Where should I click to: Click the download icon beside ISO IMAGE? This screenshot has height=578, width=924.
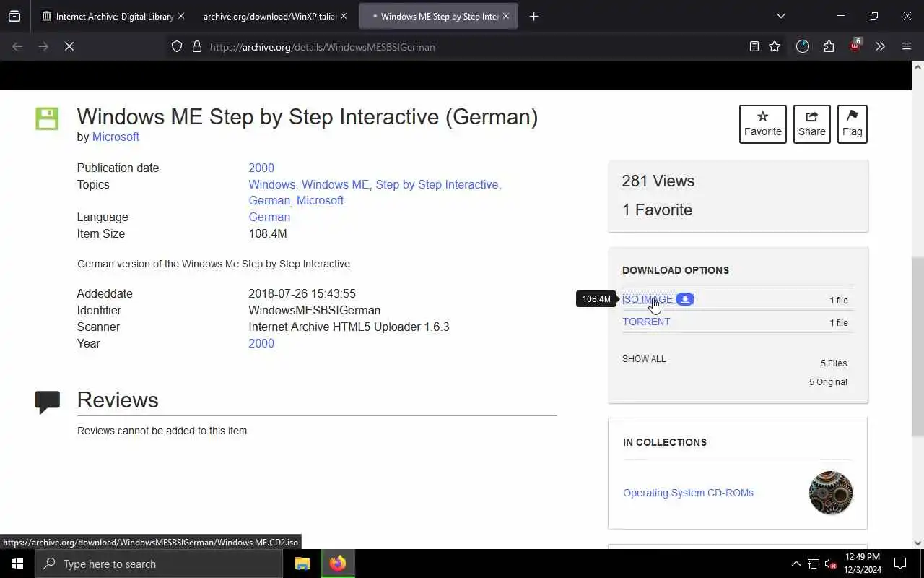point(685,299)
